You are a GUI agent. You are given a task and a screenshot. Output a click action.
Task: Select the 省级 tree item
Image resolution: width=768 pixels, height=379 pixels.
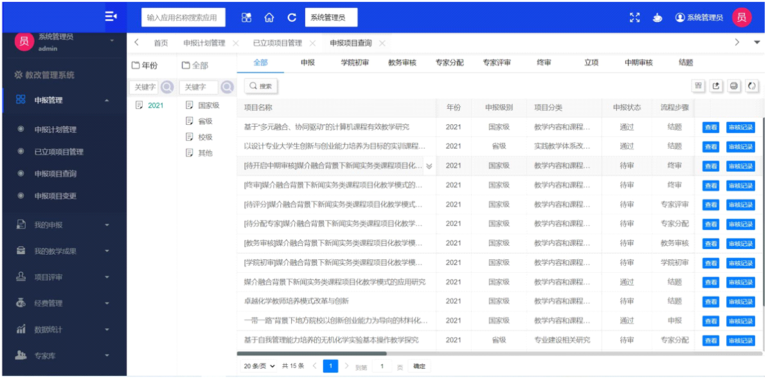coord(205,121)
